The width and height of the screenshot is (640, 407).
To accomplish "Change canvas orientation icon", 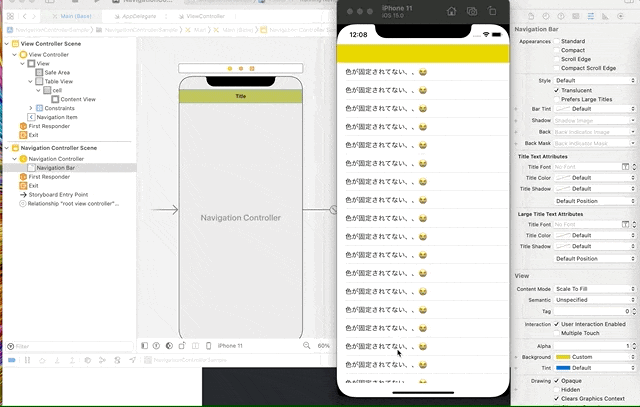I will coord(182,346).
